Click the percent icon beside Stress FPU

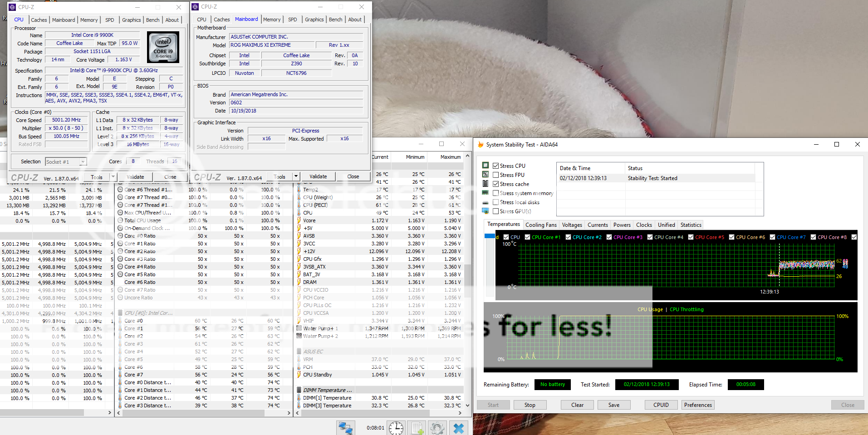click(485, 175)
